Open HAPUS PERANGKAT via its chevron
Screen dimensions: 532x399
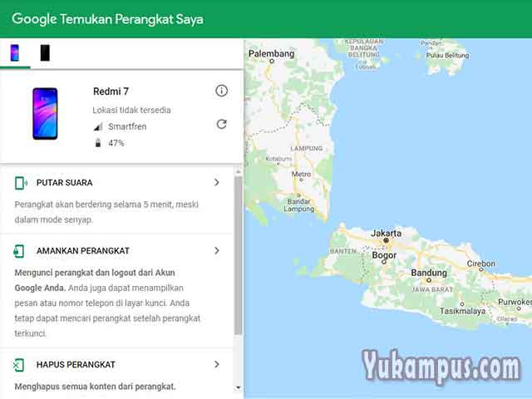217,364
